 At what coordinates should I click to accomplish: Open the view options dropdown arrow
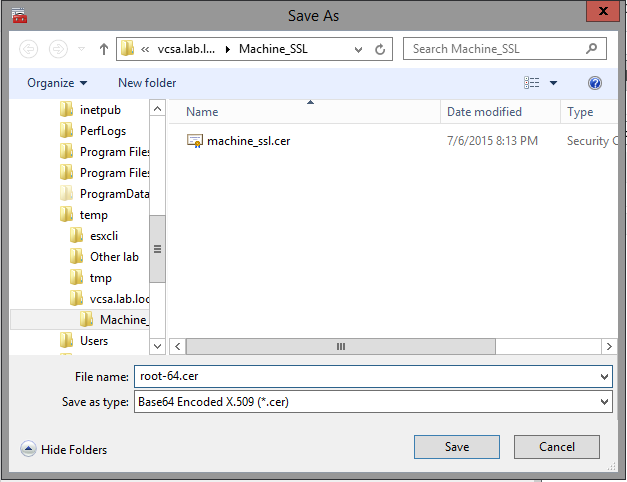click(553, 83)
